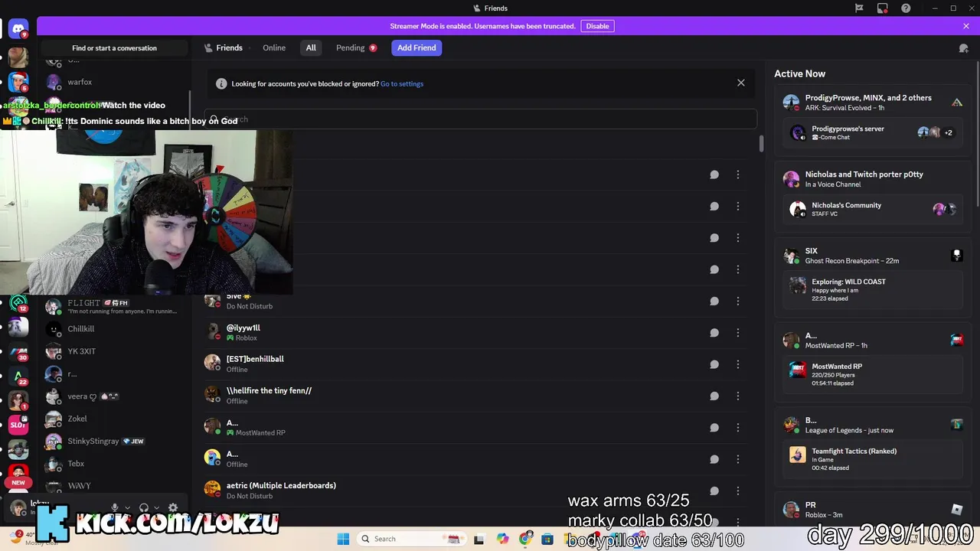Open DM with FLIGHT
This screenshot has height=551, width=980.
tap(115, 306)
